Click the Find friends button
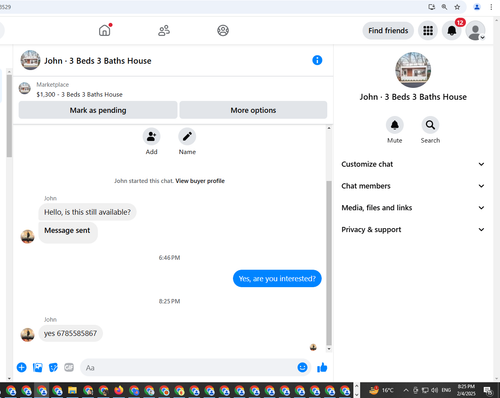The height and width of the screenshot is (398, 500). (388, 31)
